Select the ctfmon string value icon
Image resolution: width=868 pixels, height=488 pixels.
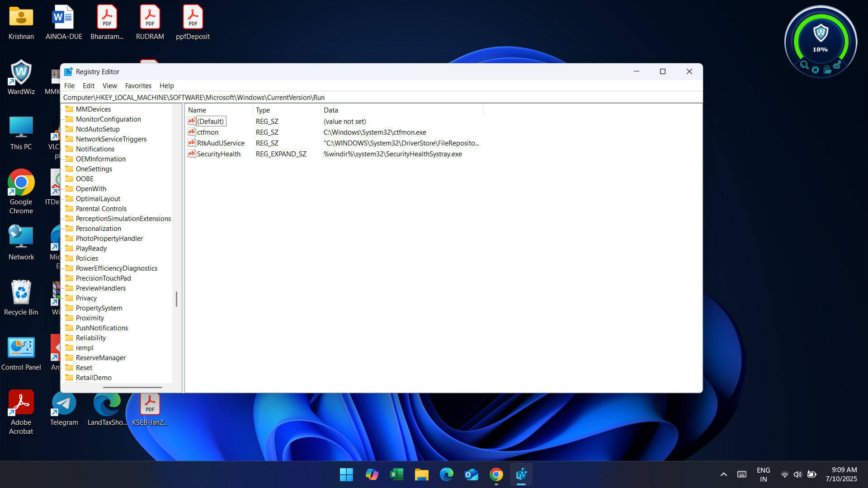(191, 132)
